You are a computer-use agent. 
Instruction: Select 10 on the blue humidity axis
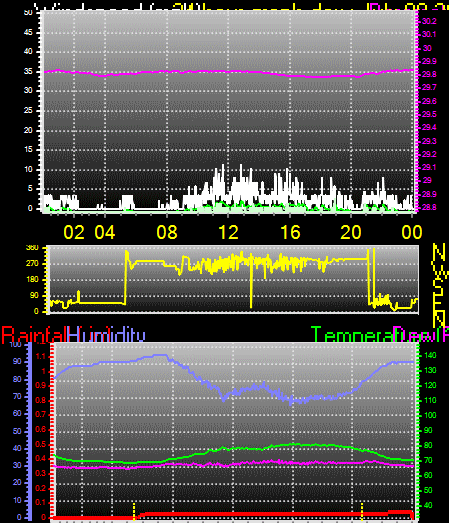coord(17,500)
